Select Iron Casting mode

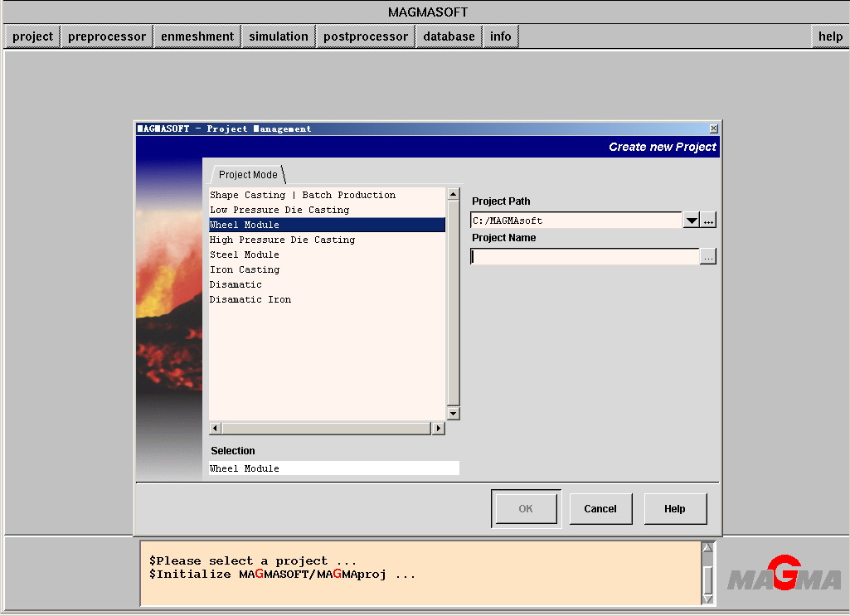point(327,269)
